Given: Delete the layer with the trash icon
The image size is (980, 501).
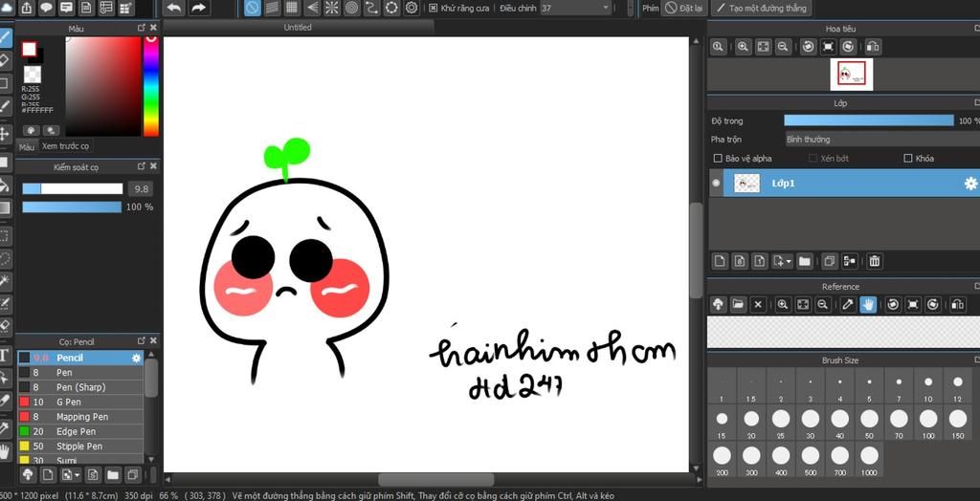Looking at the screenshot, I should [875, 261].
